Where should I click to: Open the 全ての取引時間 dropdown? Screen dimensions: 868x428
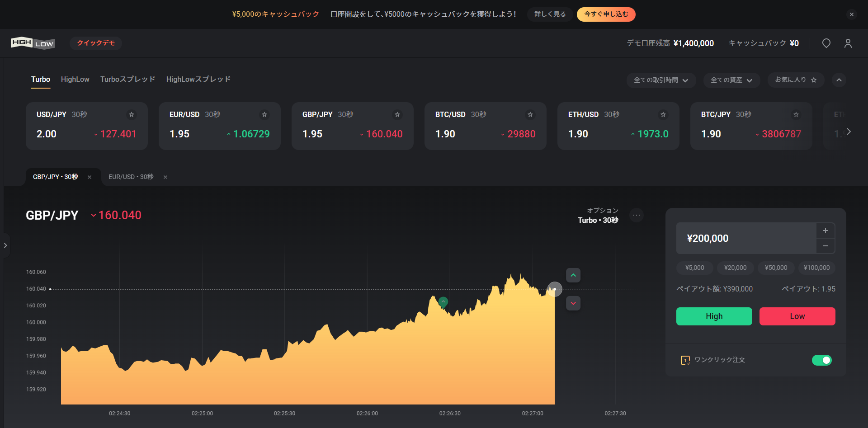[x=661, y=80]
